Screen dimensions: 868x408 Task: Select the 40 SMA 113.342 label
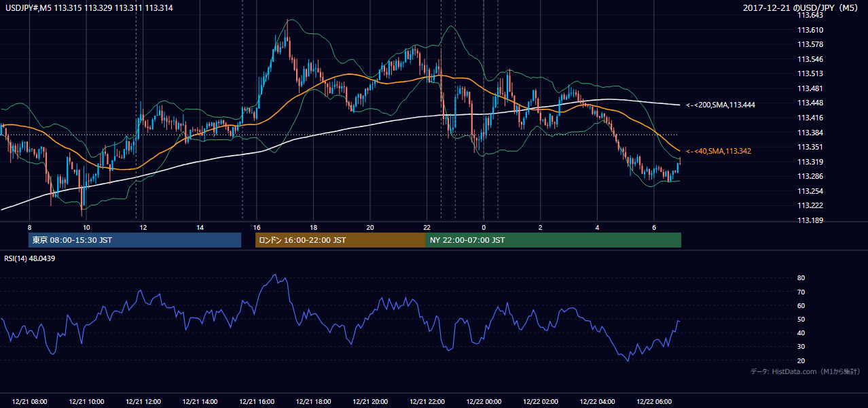pyautogui.click(x=719, y=151)
